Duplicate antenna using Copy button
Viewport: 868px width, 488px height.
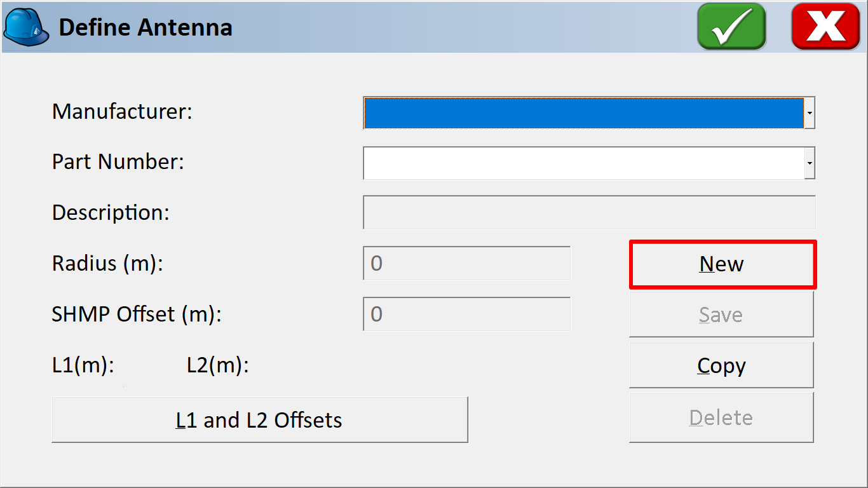click(721, 365)
